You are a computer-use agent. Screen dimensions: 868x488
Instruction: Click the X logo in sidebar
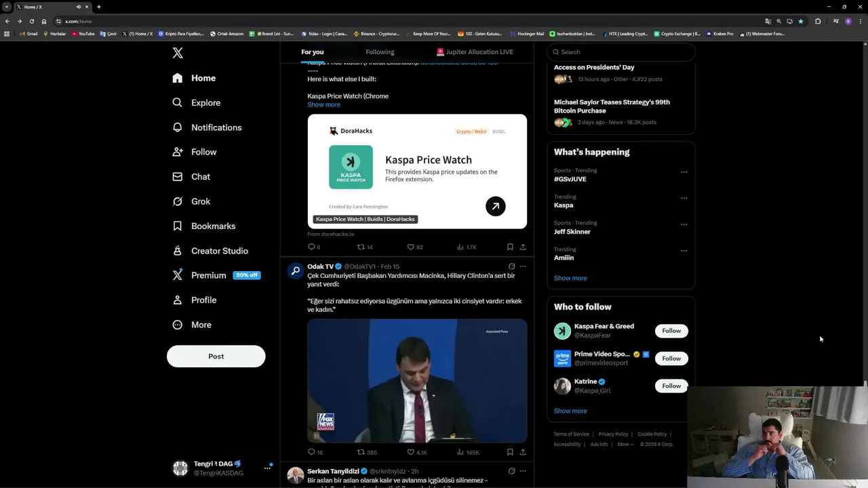178,53
